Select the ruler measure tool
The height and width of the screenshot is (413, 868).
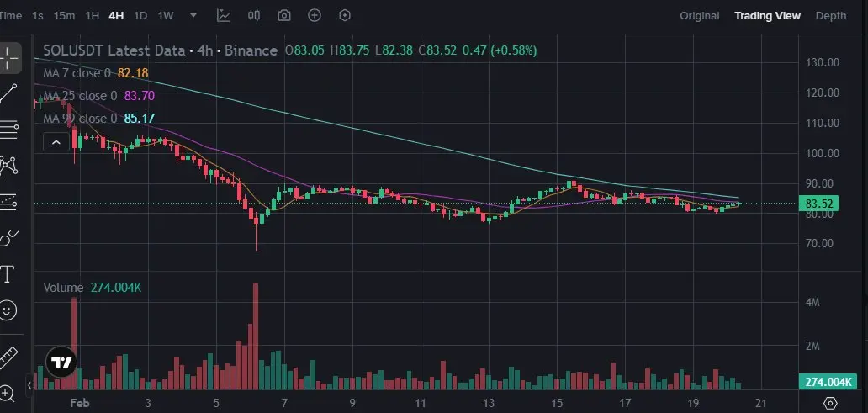tap(8, 358)
